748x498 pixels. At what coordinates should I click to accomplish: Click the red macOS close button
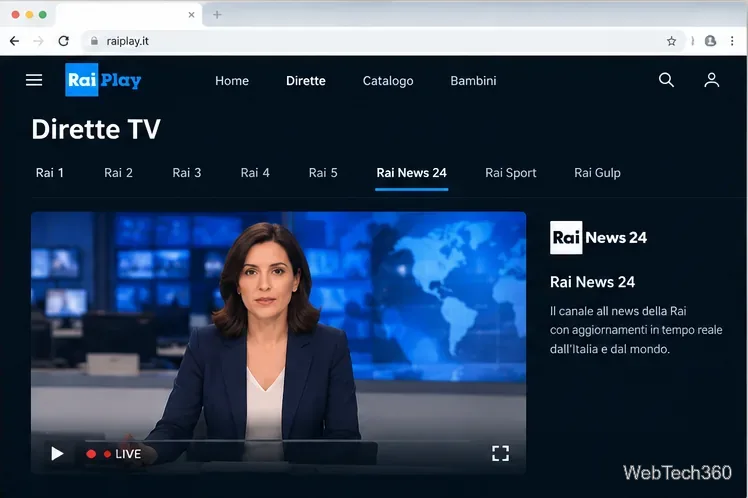pyautogui.click(x=15, y=15)
